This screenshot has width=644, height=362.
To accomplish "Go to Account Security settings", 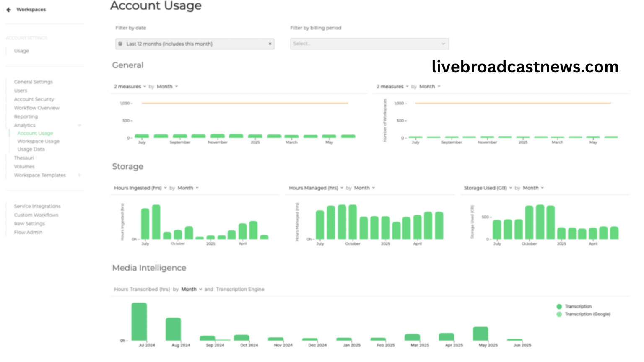I will [34, 99].
